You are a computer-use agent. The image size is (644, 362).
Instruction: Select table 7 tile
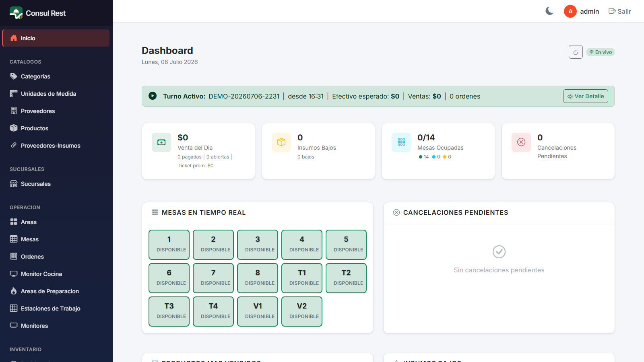pos(213,278)
